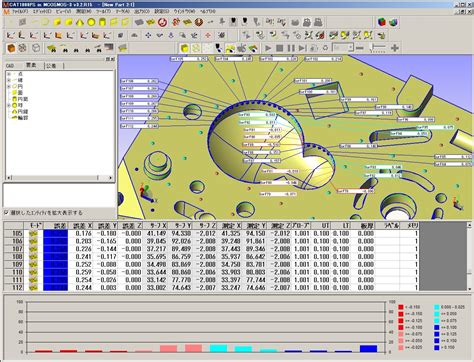Click the 誤差 X column header

point(82,226)
